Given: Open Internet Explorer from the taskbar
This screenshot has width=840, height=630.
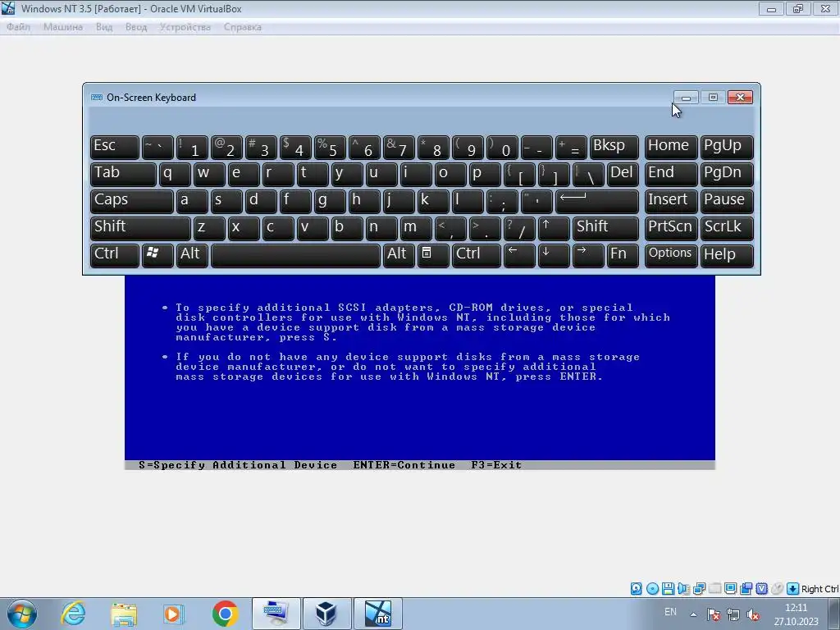Looking at the screenshot, I should [x=73, y=614].
